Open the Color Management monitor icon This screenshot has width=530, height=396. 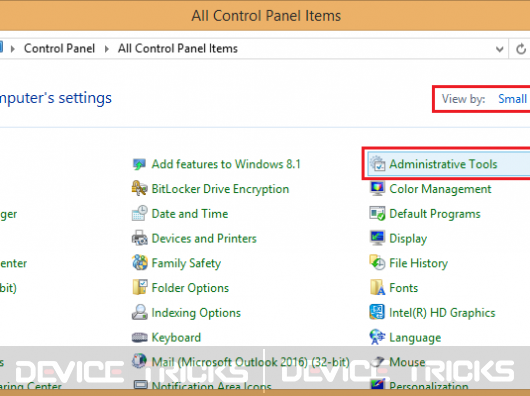point(377,189)
